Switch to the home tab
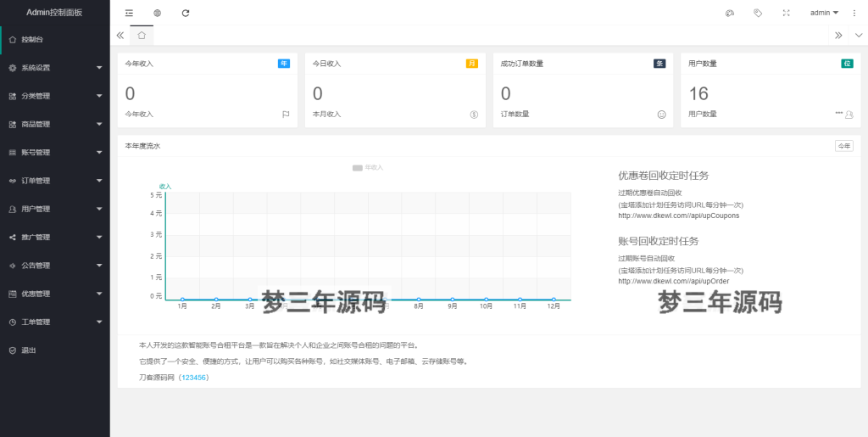The image size is (868, 437). coord(142,35)
